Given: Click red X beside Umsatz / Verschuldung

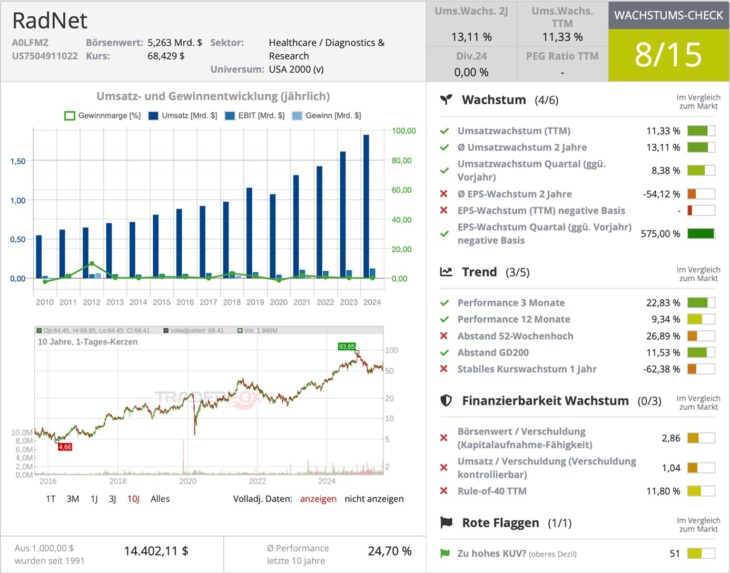Looking at the screenshot, I should pos(444,467).
